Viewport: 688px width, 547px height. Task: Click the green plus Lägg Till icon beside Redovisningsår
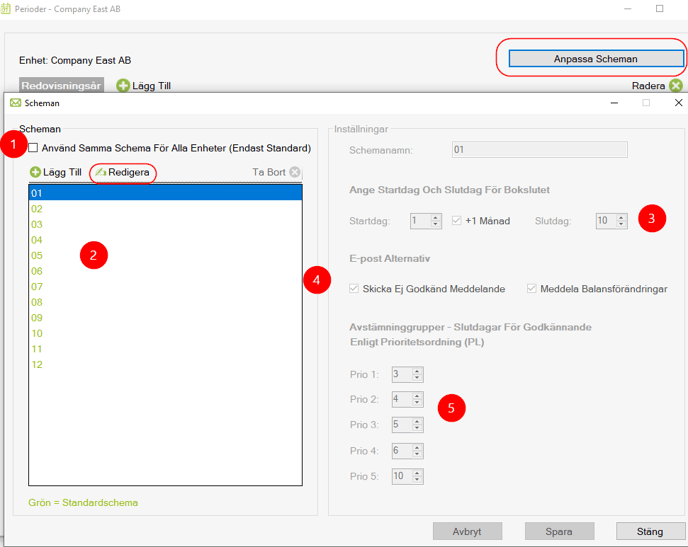click(x=123, y=86)
